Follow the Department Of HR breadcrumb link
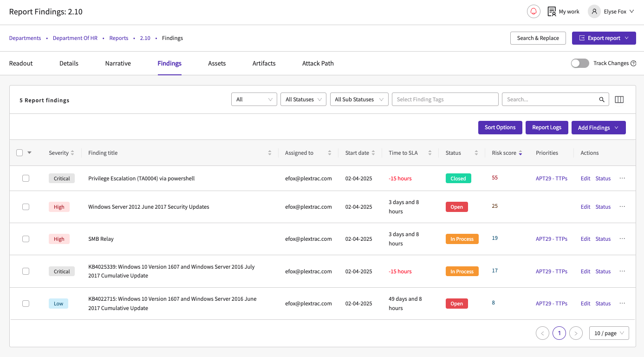644x357 pixels. click(x=75, y=38)
